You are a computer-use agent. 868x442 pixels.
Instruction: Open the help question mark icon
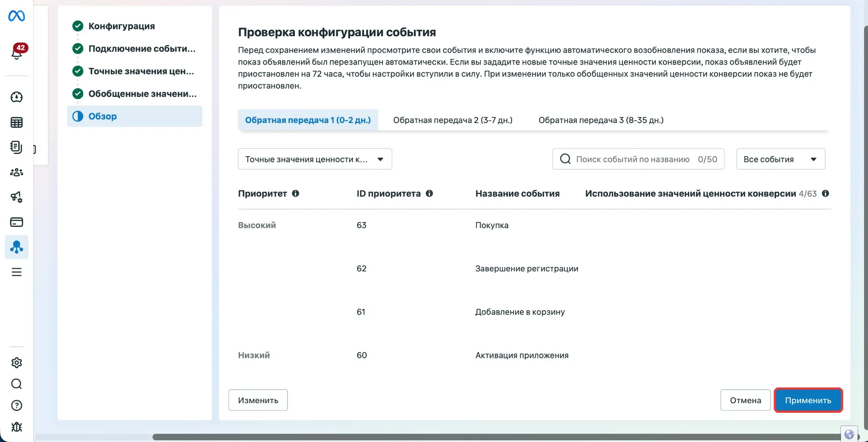[x=17, y=405]
